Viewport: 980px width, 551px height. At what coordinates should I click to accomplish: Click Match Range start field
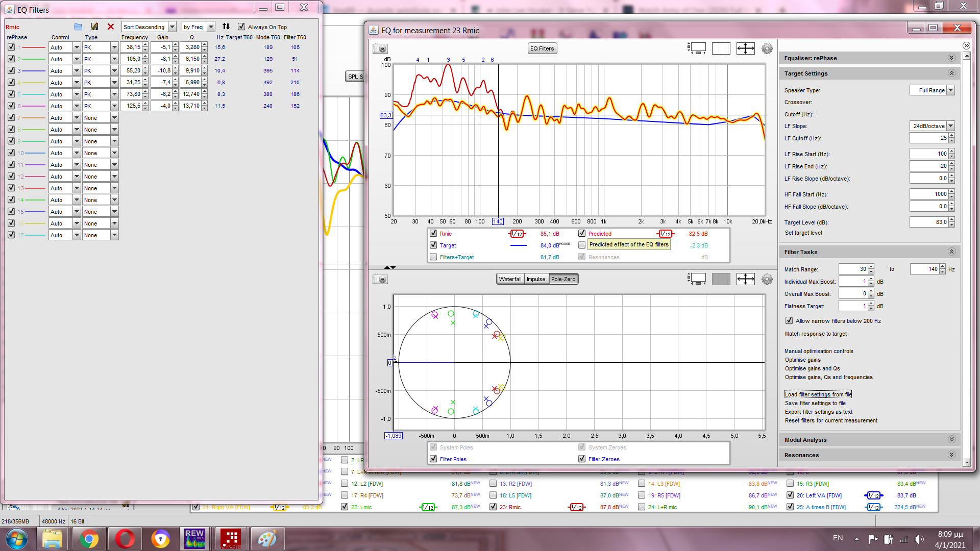pos(853,269)
